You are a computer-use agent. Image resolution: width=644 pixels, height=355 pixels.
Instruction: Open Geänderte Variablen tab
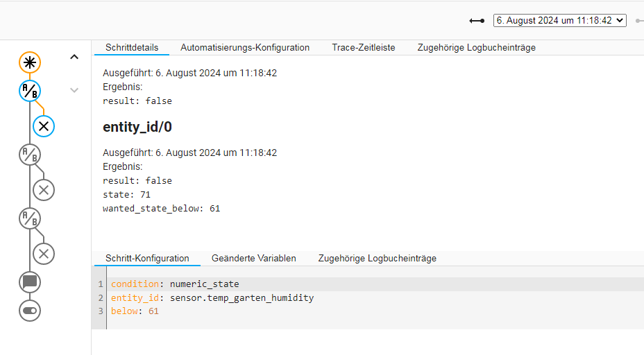pos(254,259)
